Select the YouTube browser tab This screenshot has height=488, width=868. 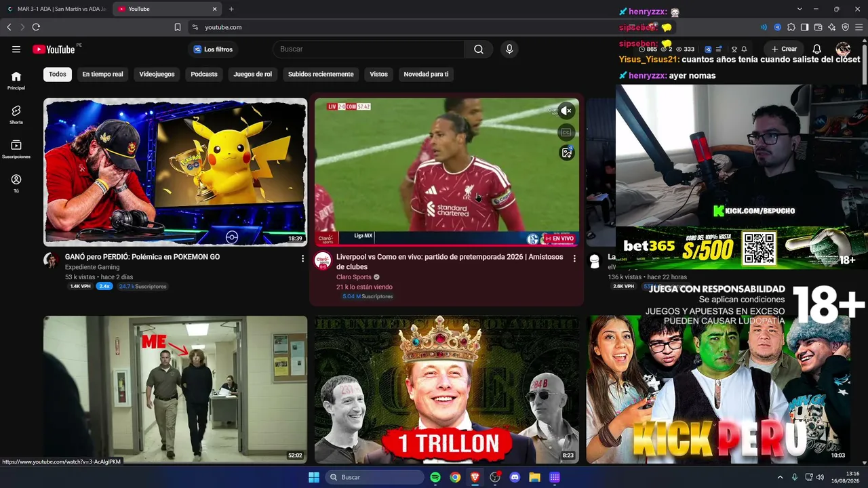coord(167,9)
